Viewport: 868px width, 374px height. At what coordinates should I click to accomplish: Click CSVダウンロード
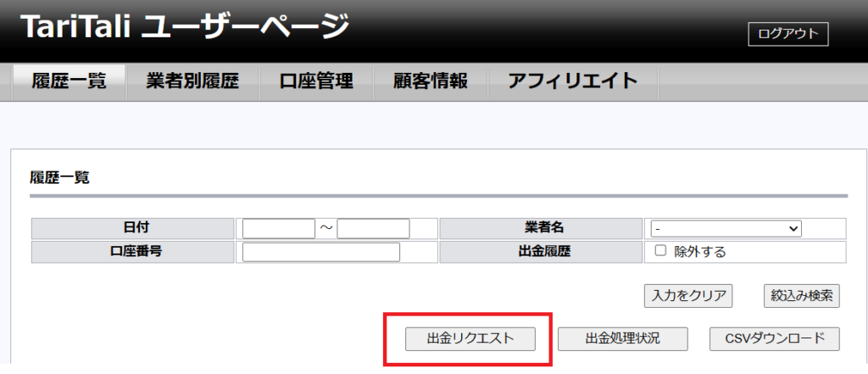click(x=775, y=339)
